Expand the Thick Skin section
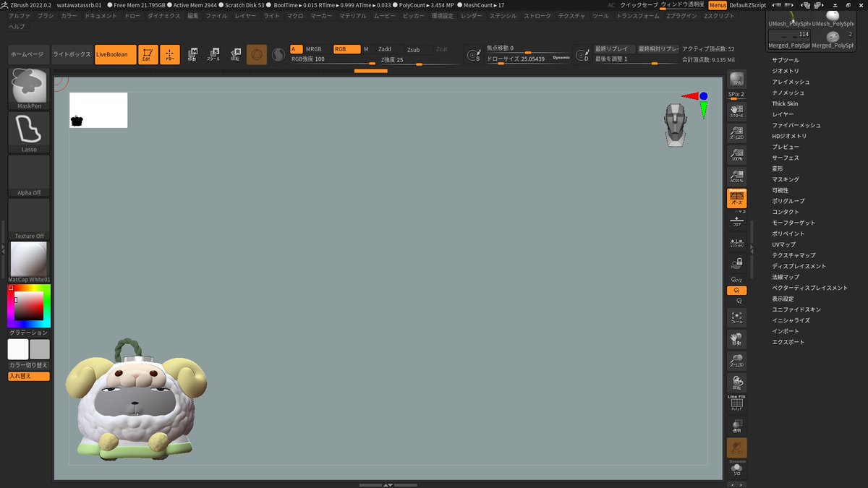Image resolution: width=868 pixels, height=488 pixels. tap(785, 103)
